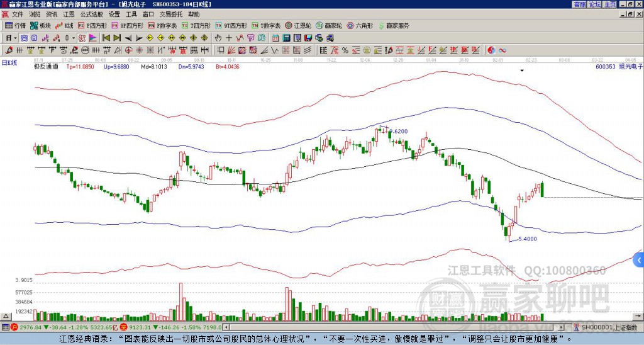Click the blue side panel expand arrow
This screenshot has width=644, height=345.
639,260
